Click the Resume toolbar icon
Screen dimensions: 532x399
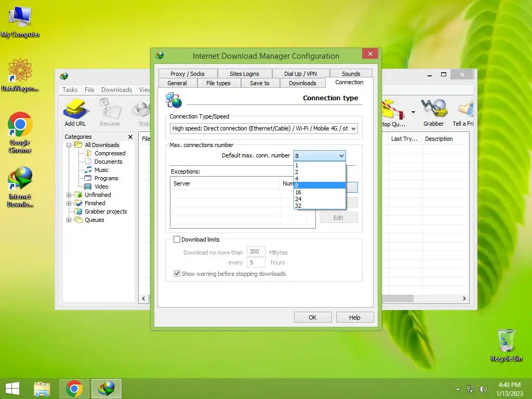110,112
